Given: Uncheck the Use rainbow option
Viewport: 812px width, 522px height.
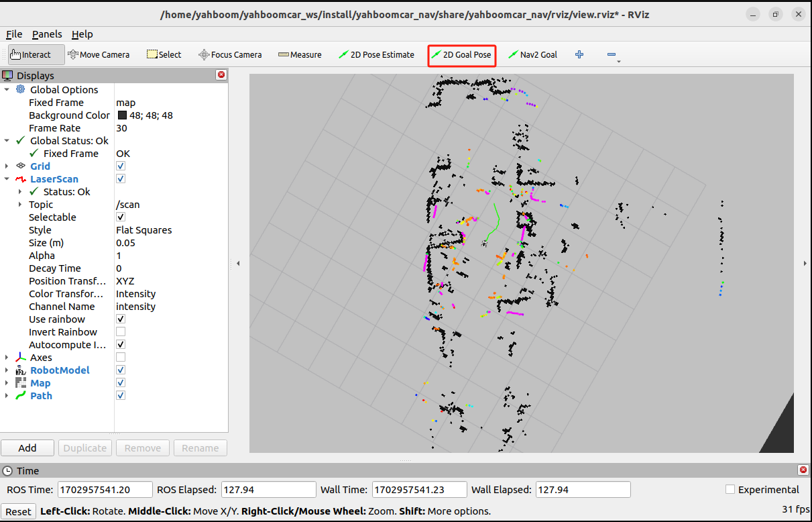Looking at the screenshot, I should click(x=121, y=319).
